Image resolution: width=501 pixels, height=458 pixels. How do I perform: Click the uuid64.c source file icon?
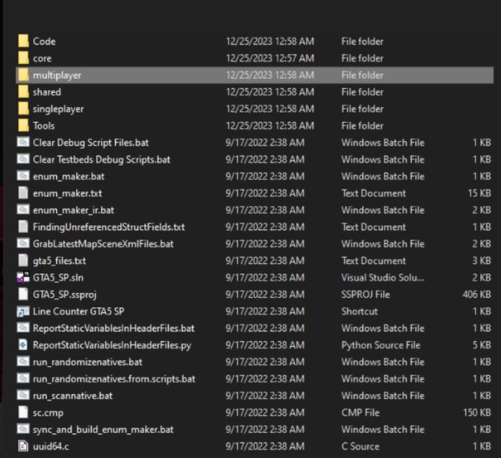coord(23,446)
